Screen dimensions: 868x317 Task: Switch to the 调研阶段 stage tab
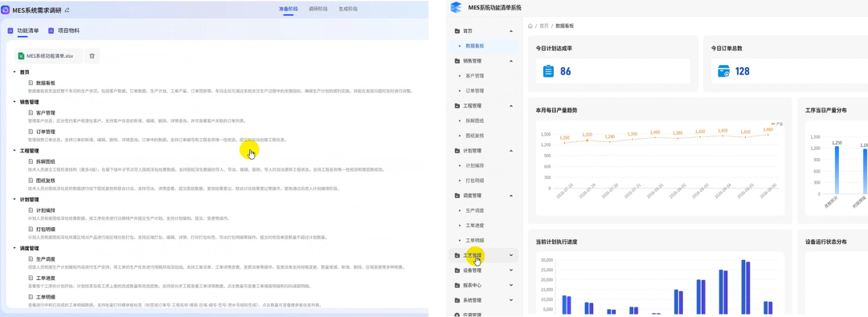click(x=317, y=10)
